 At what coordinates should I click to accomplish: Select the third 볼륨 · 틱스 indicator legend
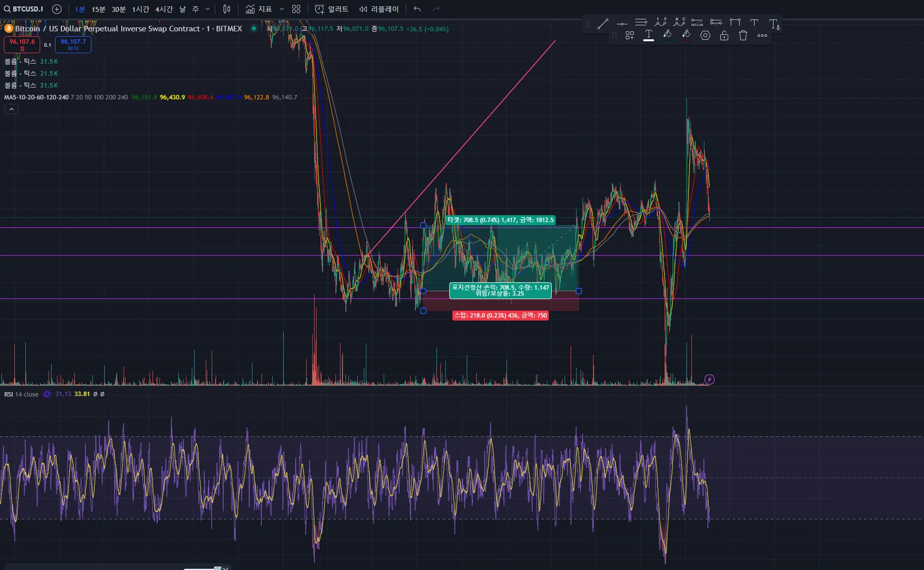pos(31,85)
